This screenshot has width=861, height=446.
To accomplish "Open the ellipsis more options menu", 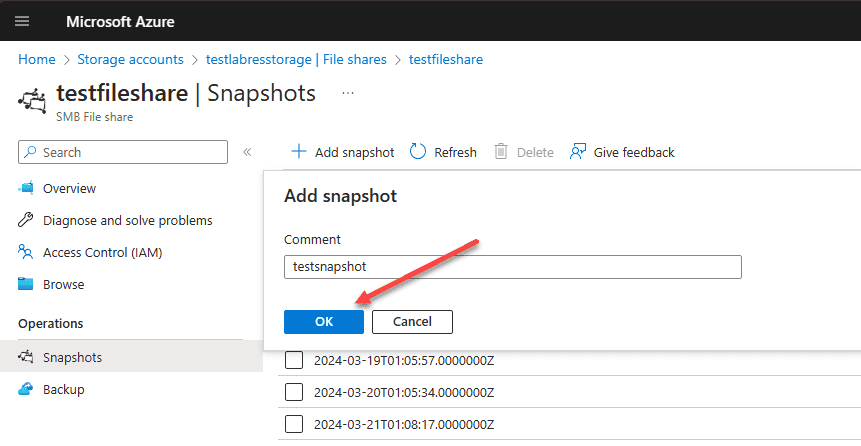I will tap(348, 93).
